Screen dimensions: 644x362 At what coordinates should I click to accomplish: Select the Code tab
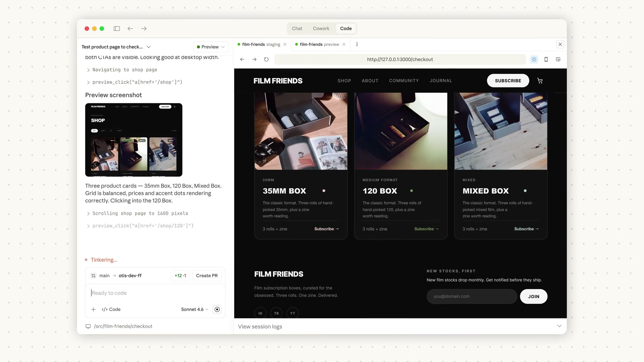pyautogui.click(x=346, y=28)
